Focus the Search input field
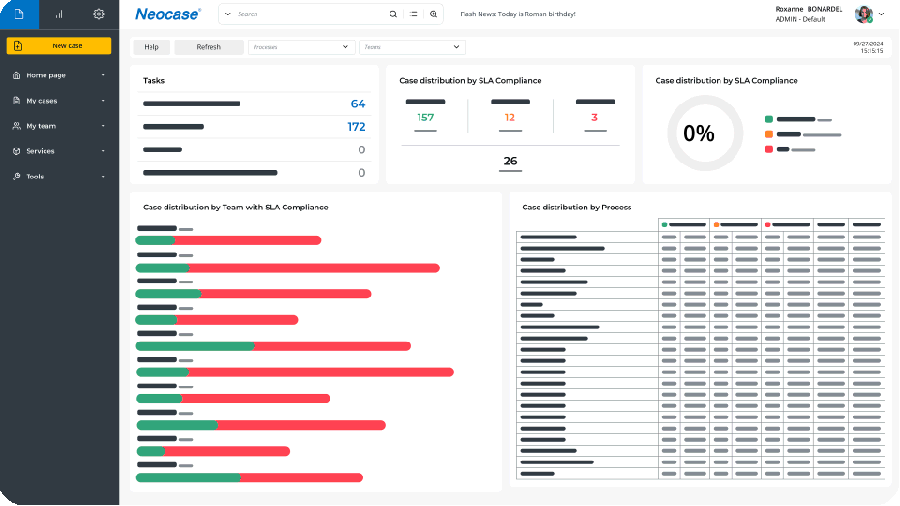The image size is (900, 506). pyautogui.click(x=310, y=14)
